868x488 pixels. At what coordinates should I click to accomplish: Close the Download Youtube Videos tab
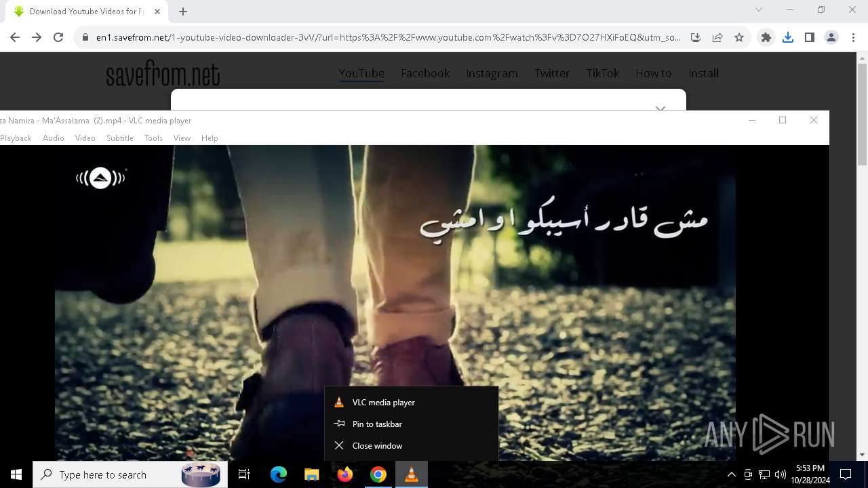[157, 11]
